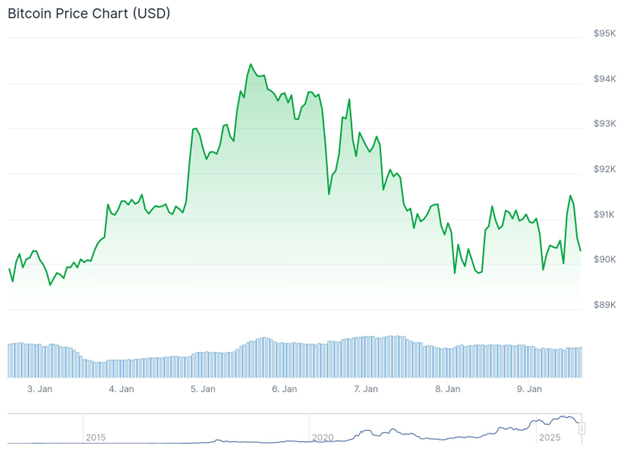Click the navigator range handle at right edge
624x455 pixels.
tap(581, 429)
